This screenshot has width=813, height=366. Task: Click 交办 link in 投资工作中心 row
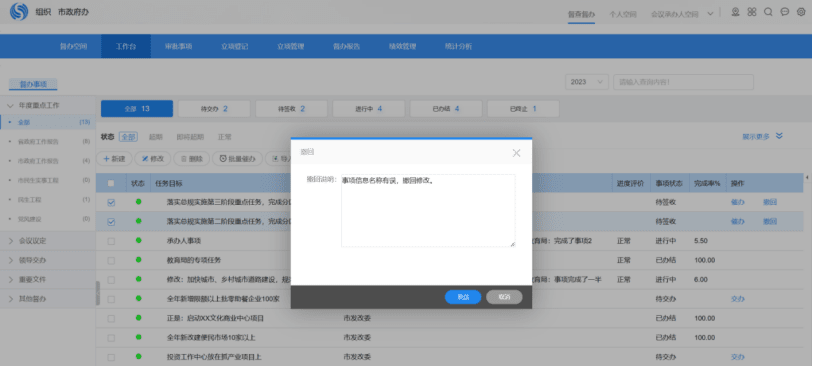[x=737, y=357]
